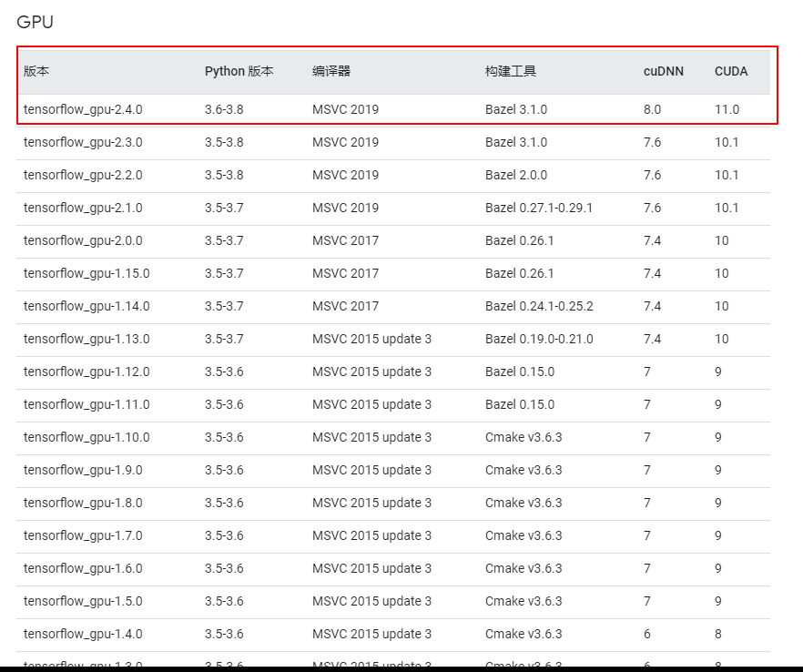Image resolution: width=803 pixels, height=672 pixels.
Task: Click the tensorflow_gpu-2.0.0 cell
Action: (x=83, y=240)
